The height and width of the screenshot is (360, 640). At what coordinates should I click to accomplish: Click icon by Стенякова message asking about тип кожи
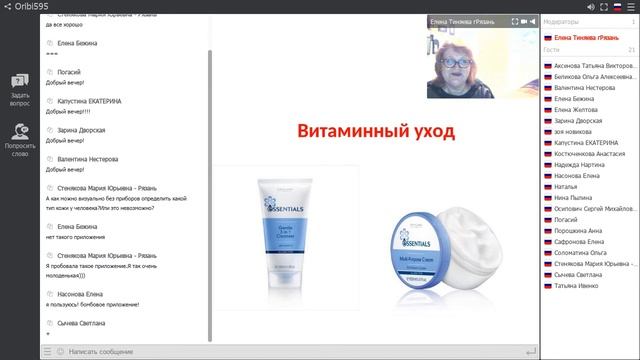(50, 188)
